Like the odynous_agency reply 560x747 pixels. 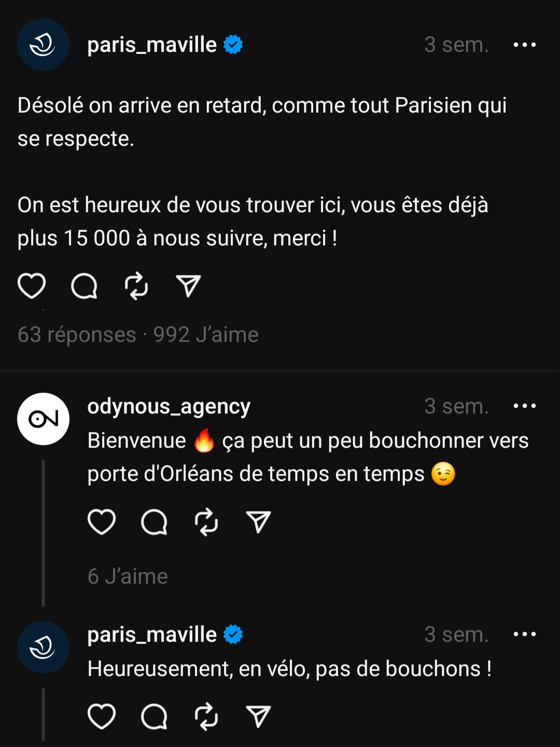(x=102, y=522)
